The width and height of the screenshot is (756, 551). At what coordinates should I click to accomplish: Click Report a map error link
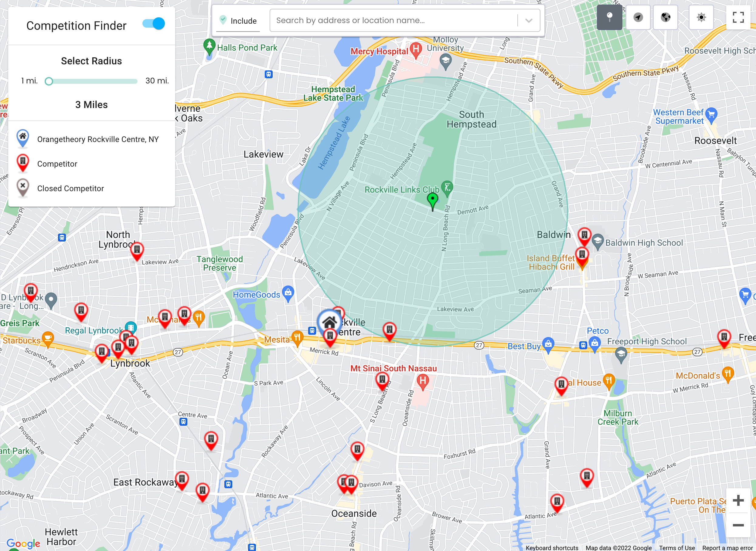click(728, 548)
